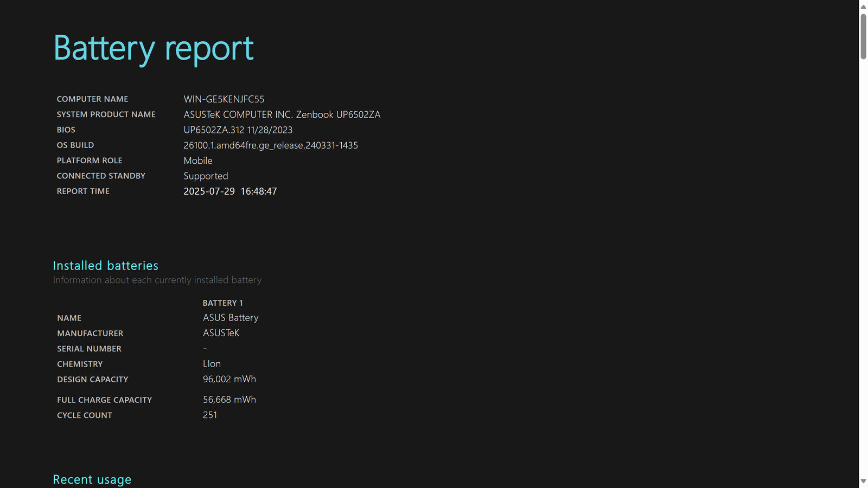Click the BIOS label
Image resolution: width=868 pixels, height=488 pixels.
pos(66,130)
